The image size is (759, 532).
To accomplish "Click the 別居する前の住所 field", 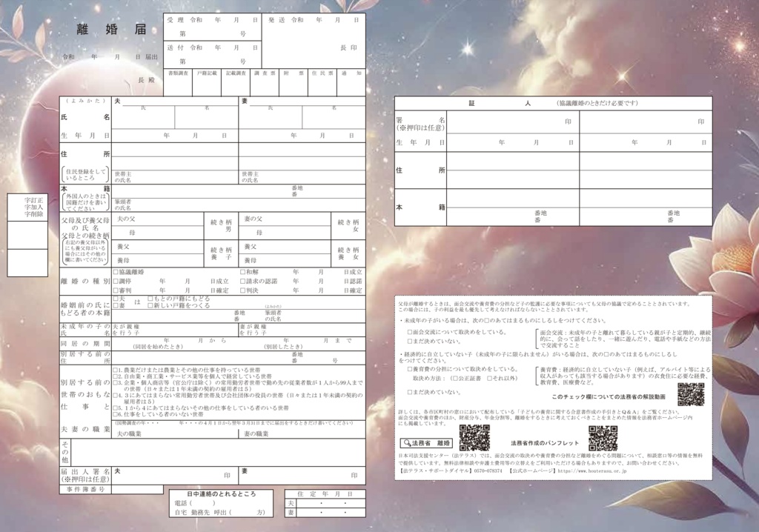I will point(239,358).
